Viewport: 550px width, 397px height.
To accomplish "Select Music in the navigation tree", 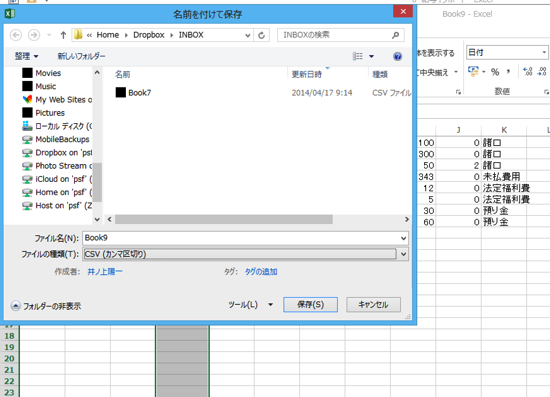I will click(46, 86).
